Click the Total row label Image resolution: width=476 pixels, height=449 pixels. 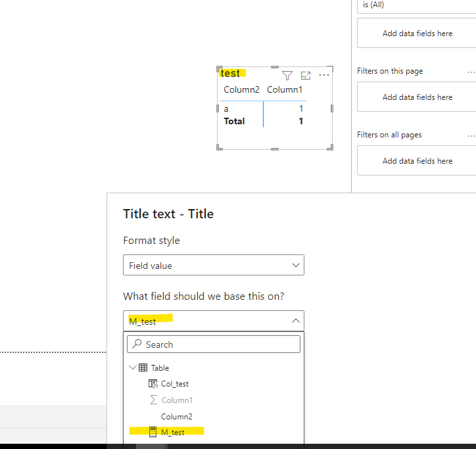[234, 121]
